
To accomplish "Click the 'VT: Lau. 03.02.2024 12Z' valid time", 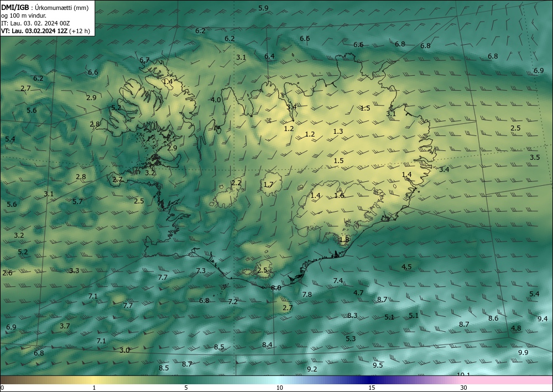I will (34, 31).
